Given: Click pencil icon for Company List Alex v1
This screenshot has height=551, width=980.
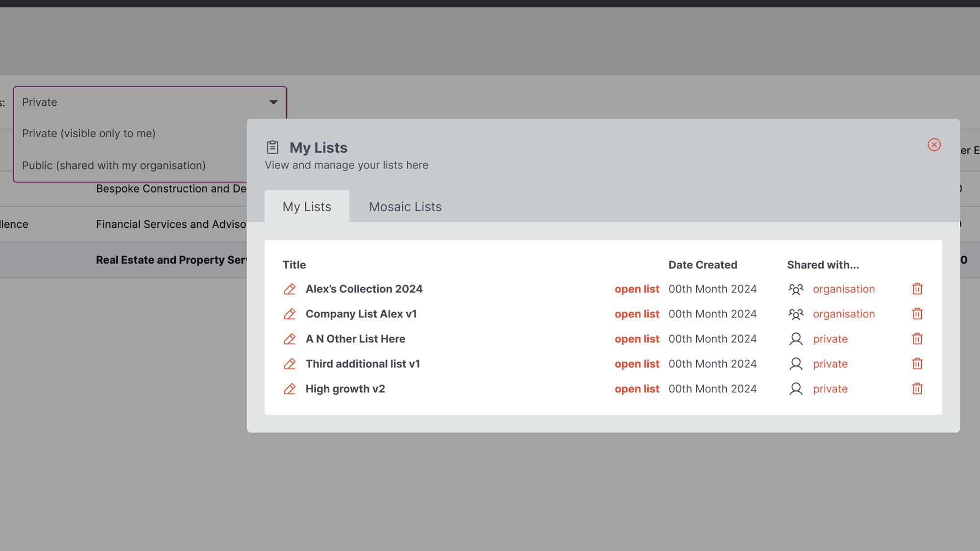Looking at the screenshot, I should click(290, 314).
